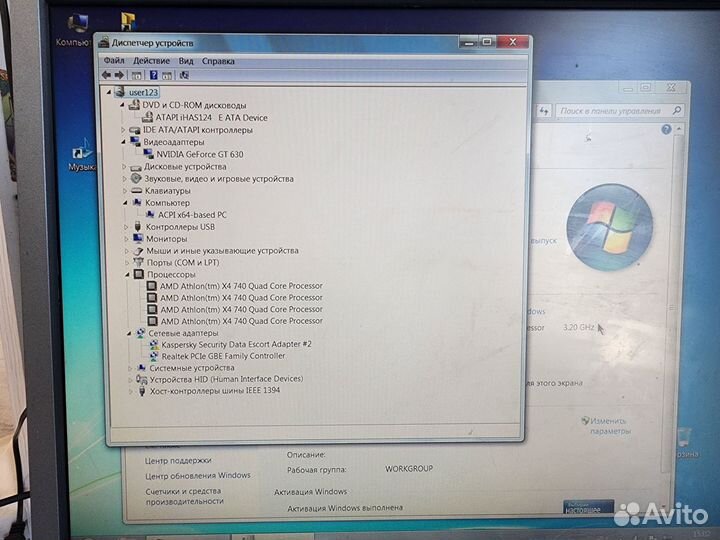
Task: Select the last AMD Athlon X4 740 processor entry
Action: point(242,321)
